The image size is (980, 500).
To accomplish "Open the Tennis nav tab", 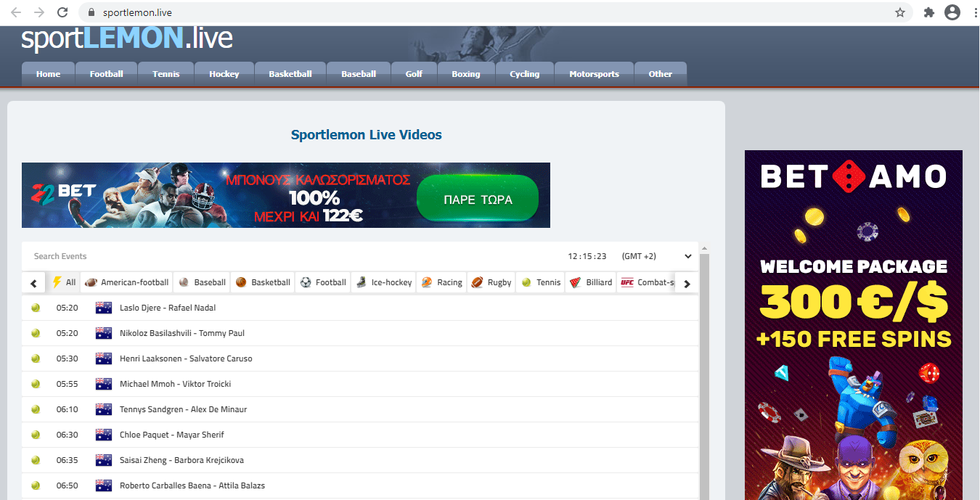I will pos(166,74).
